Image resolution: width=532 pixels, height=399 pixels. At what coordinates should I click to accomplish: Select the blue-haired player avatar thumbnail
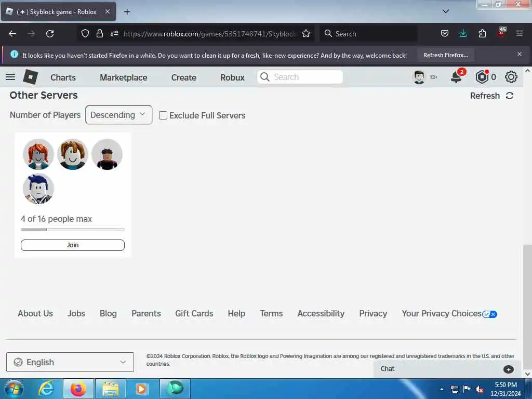click(38, 189)
